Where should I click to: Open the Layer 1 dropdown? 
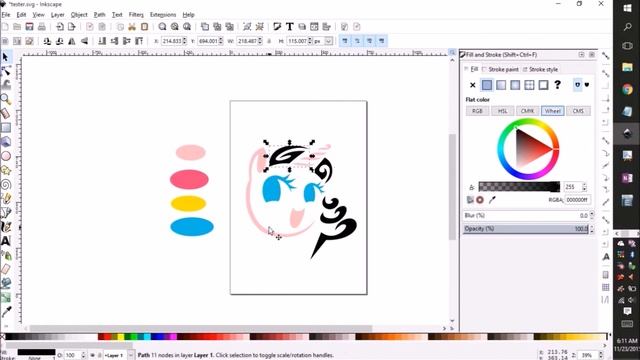131,356
